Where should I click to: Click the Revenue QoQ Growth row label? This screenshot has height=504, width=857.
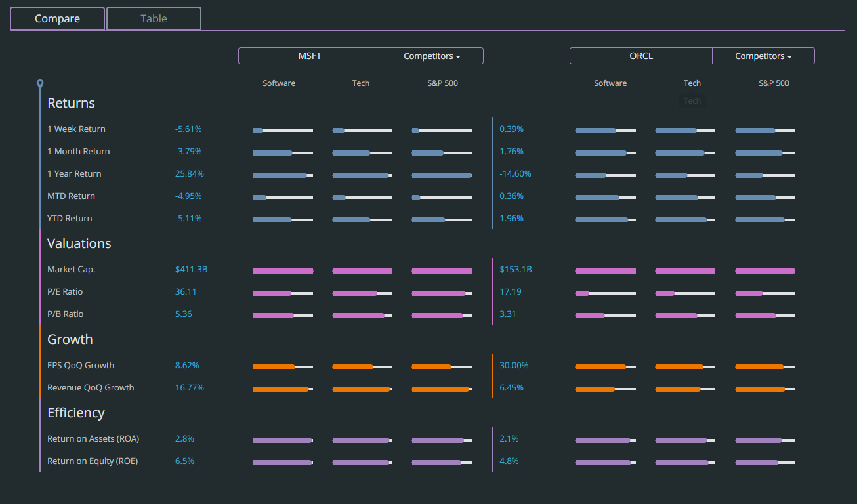point(91,388)
